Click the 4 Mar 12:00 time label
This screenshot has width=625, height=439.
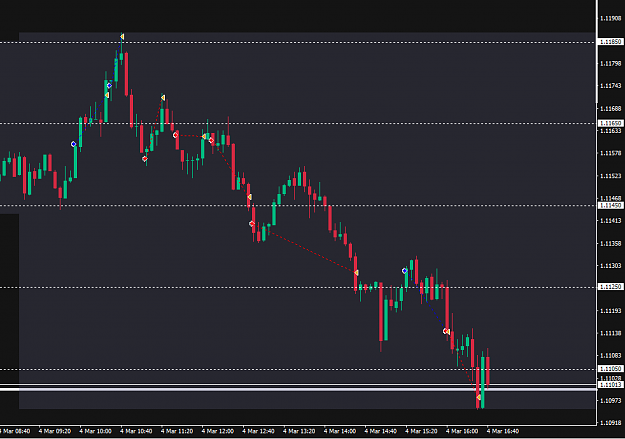218,431
